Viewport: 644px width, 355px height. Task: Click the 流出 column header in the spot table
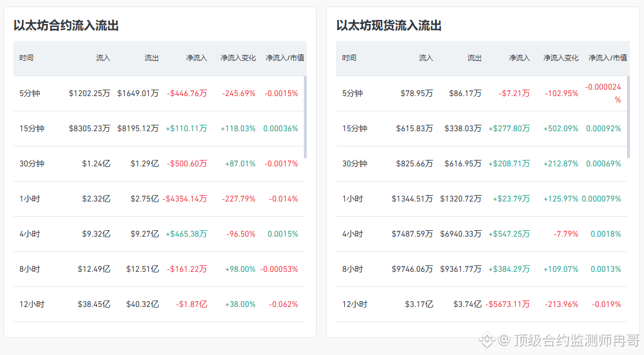tap(474, 58)
